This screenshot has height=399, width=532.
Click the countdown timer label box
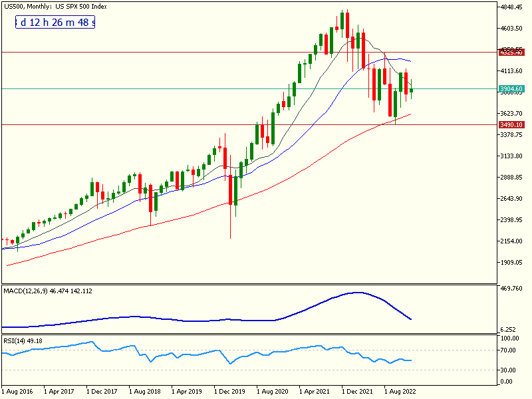[x=56, y=23]
